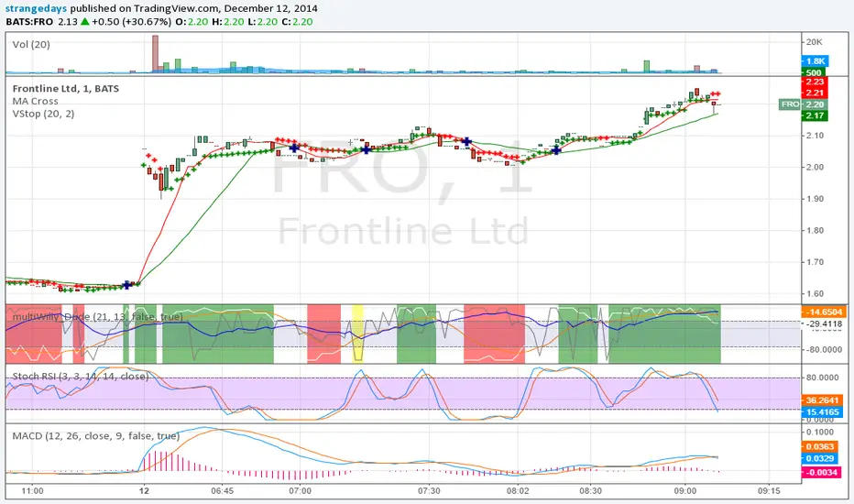The height and width of the screenshot is (504, 854).
Task: Click the red 2.23 price tag
Action: [815, 82]
